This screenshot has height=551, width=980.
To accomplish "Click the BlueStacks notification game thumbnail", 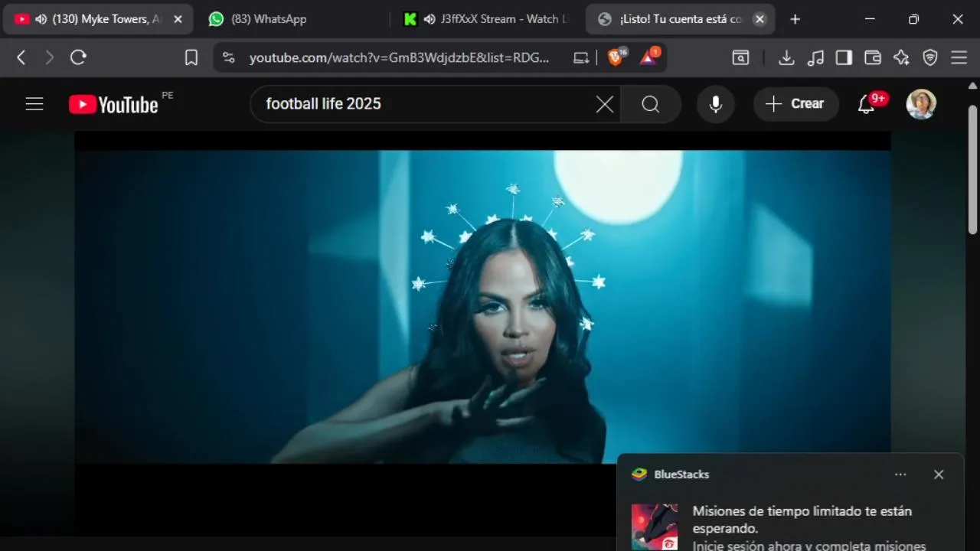I will point(655,527).
